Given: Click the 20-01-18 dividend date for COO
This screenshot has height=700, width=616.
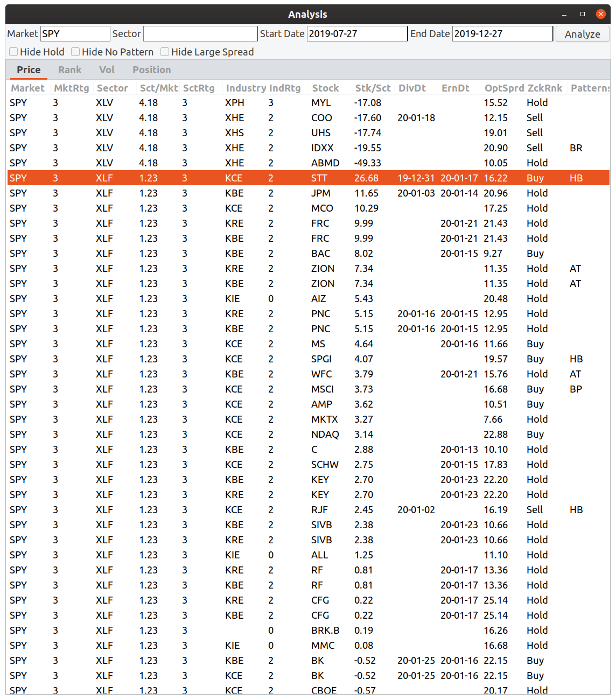Looking at the screenshot, I should [416, 117].
